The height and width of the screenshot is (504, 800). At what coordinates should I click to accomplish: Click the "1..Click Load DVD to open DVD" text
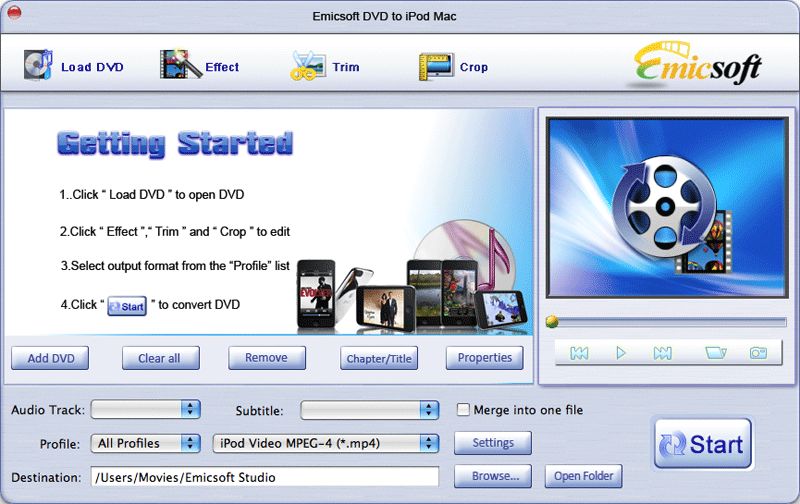tap(152, 194)
